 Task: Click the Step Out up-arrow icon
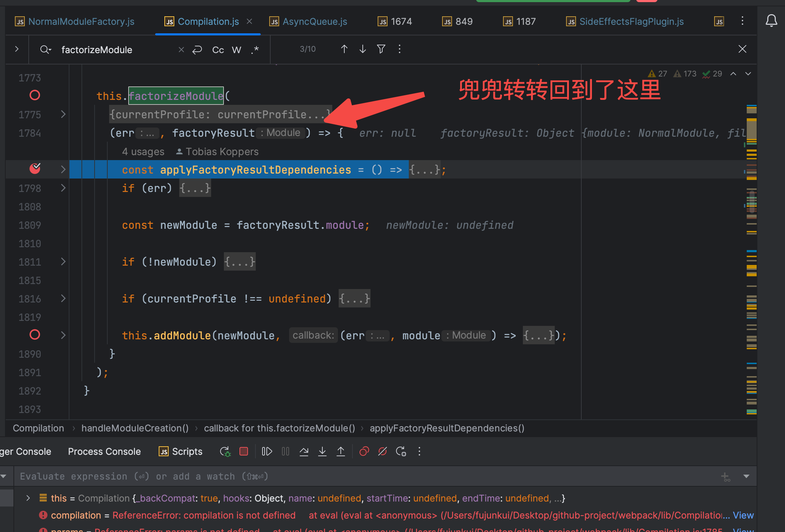click(x=340, y=451)
